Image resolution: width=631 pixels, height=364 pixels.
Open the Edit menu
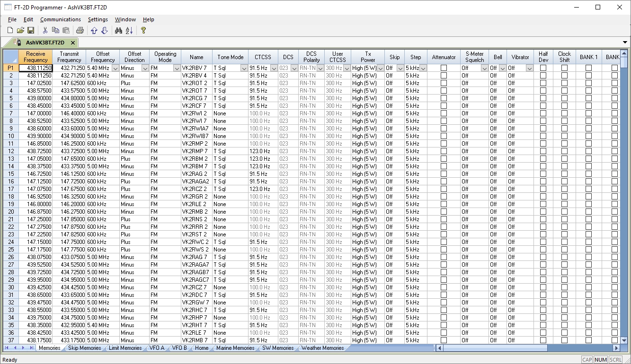click(28, 19)
